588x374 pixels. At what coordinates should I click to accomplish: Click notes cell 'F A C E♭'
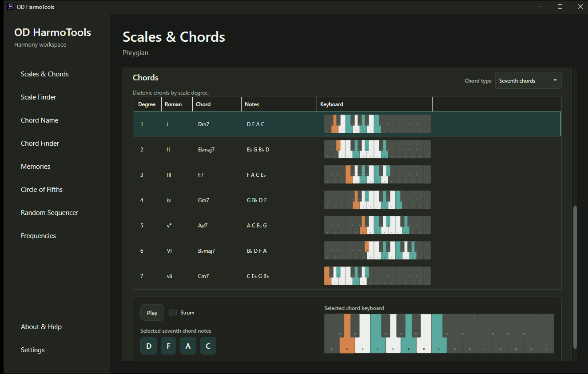click(256, 175)
